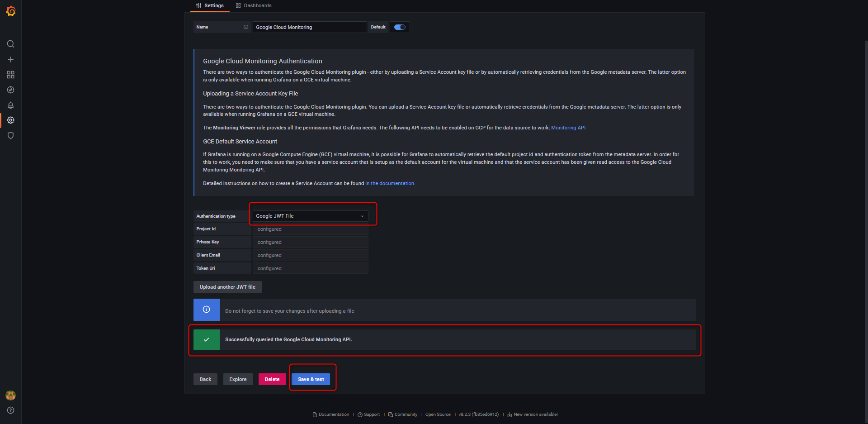Image resolution: width=868 pixels, height=424 pixels.
Task: Click the Project Id configured field
Action: (310, 229)
